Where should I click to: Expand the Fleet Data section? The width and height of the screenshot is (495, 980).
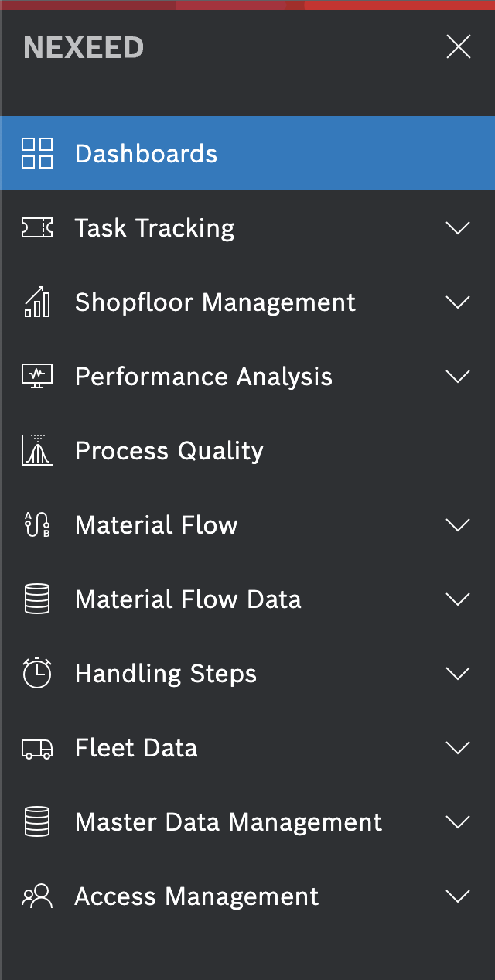458,747
